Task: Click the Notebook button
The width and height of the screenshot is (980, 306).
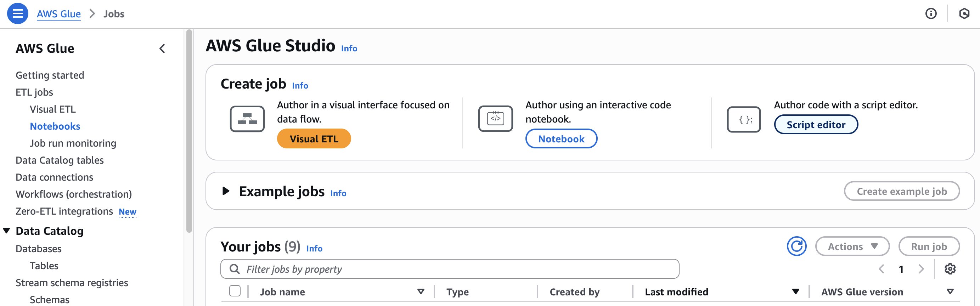Action: tap(561, 139)
